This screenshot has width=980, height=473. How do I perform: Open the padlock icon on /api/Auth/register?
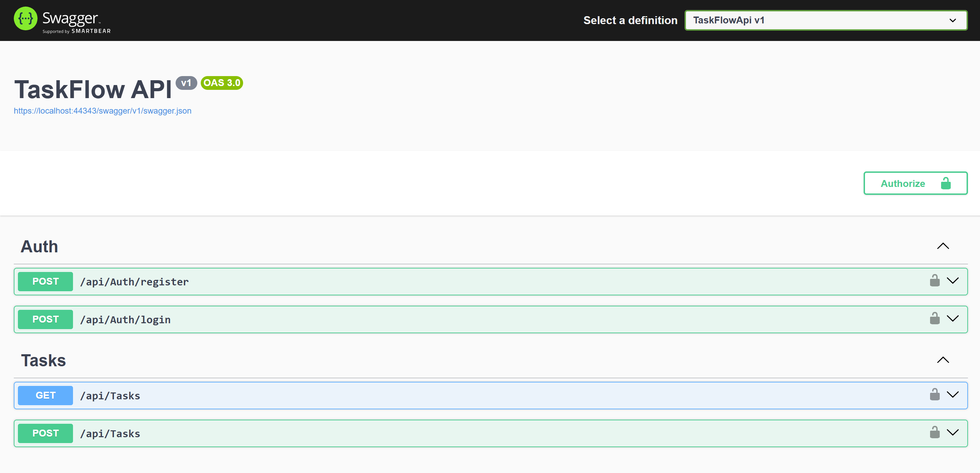[x=934, y=281]
